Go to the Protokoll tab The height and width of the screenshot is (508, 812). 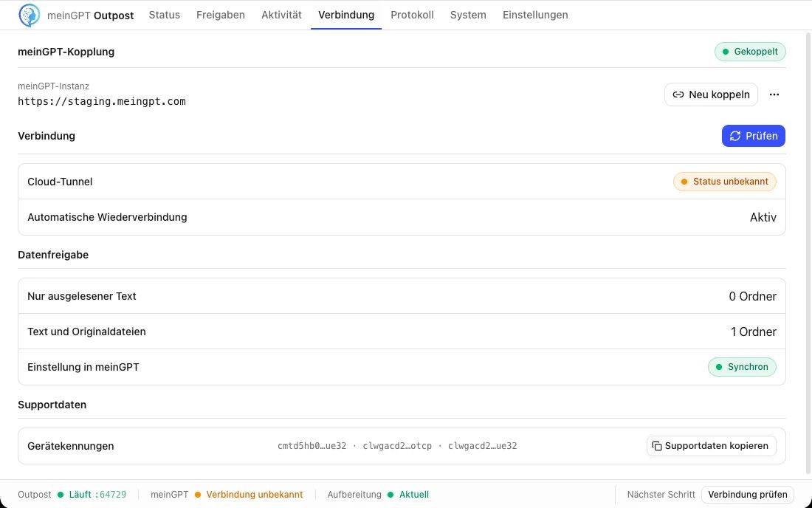pos(412,15)
